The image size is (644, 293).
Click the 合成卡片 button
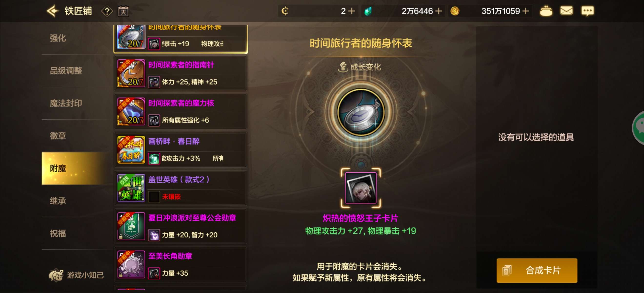(x=537, y=271)
